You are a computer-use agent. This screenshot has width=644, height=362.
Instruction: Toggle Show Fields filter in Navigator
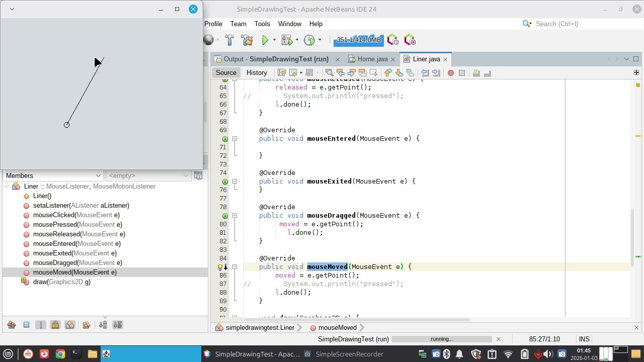point(26,325)
